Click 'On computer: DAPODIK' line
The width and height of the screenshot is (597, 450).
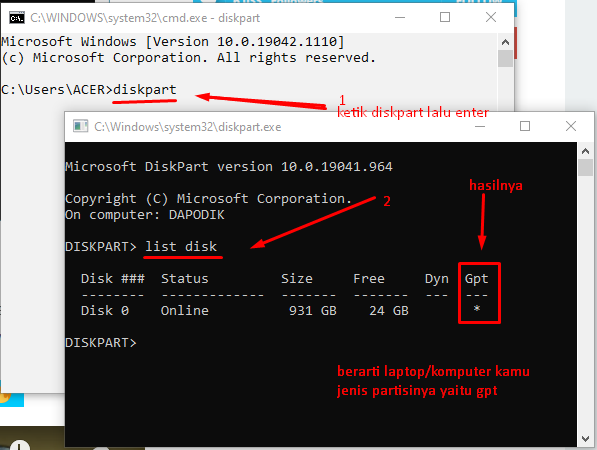click(145, 215)
